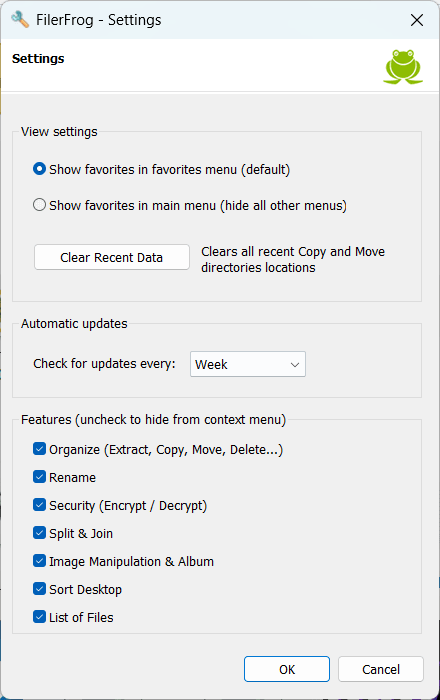This screenshot has width=440, height=700.
Task: Click the 'Clears all recent Copy and Move' description
Action: point(293,259)
